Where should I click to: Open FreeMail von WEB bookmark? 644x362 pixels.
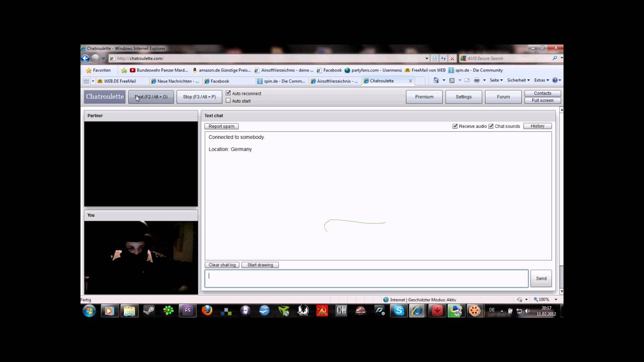425,70
